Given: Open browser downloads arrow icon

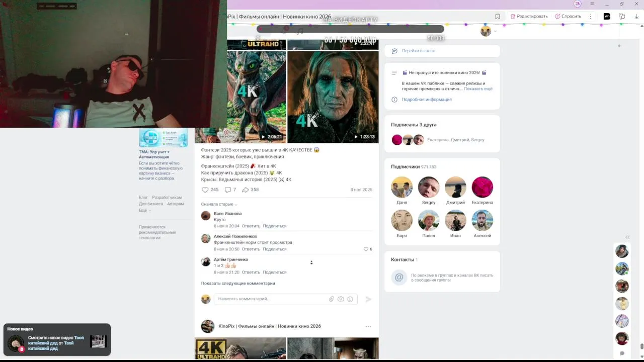Looking at the screenshot, I should click(x=637, y=16).
